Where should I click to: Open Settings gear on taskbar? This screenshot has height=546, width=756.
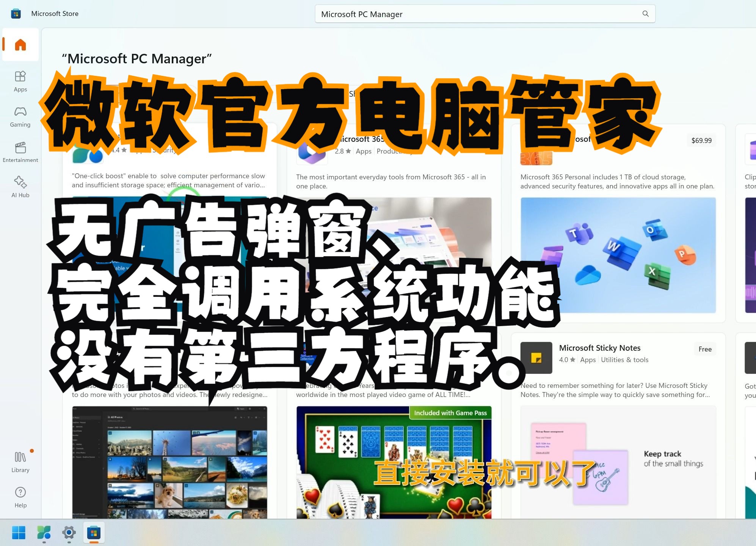69,533
